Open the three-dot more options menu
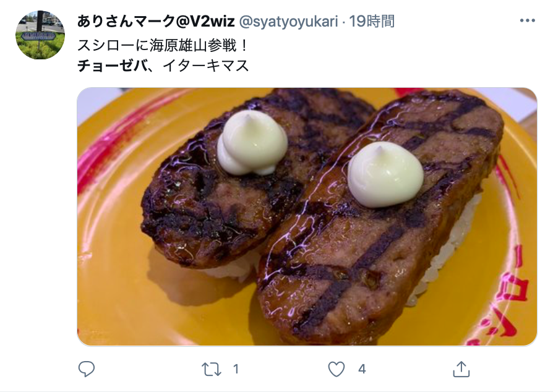The height and width of the screenshot is (392, 553). pos(528,21)
